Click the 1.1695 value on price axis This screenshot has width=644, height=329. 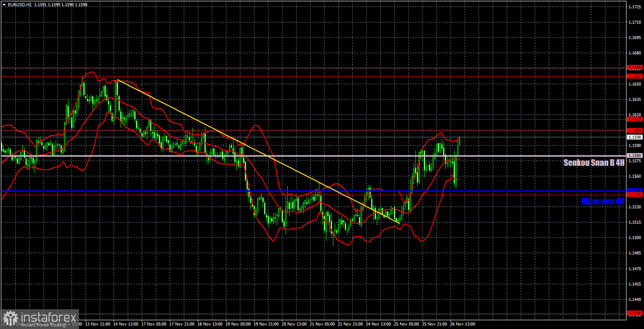tap(635, 37)
